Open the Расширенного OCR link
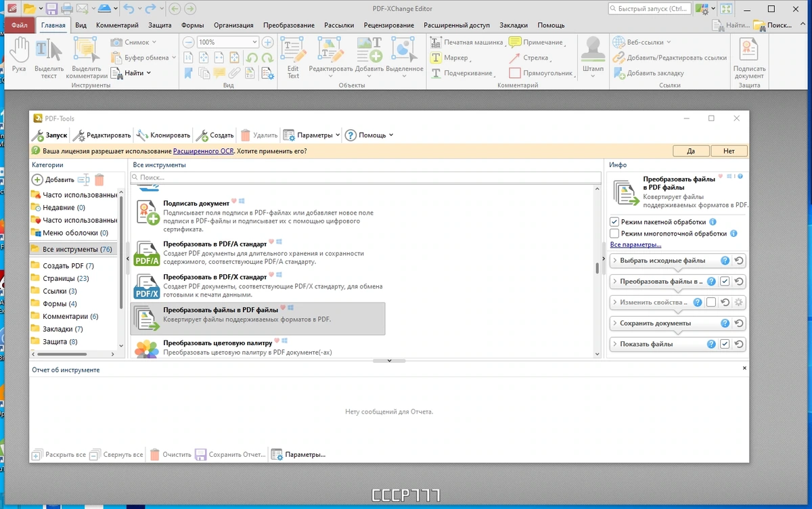 pyautogui.click(x=203, y=151)
